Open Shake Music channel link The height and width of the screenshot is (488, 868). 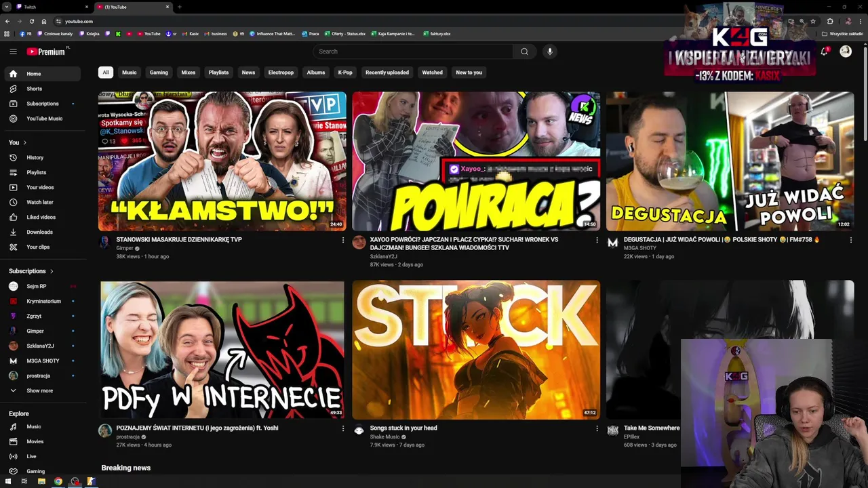coord(384,436)
